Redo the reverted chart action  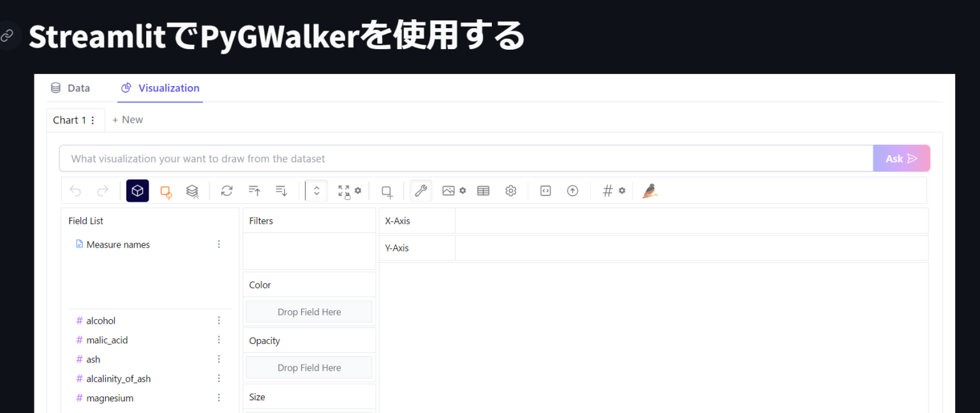point(102,190)
